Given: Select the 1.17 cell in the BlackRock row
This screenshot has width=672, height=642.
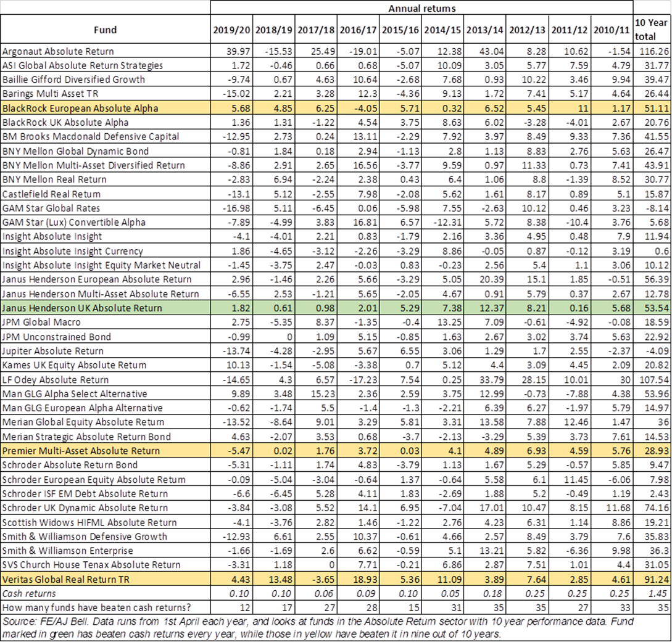Looking at the screenshot, I should coord(609,108).
